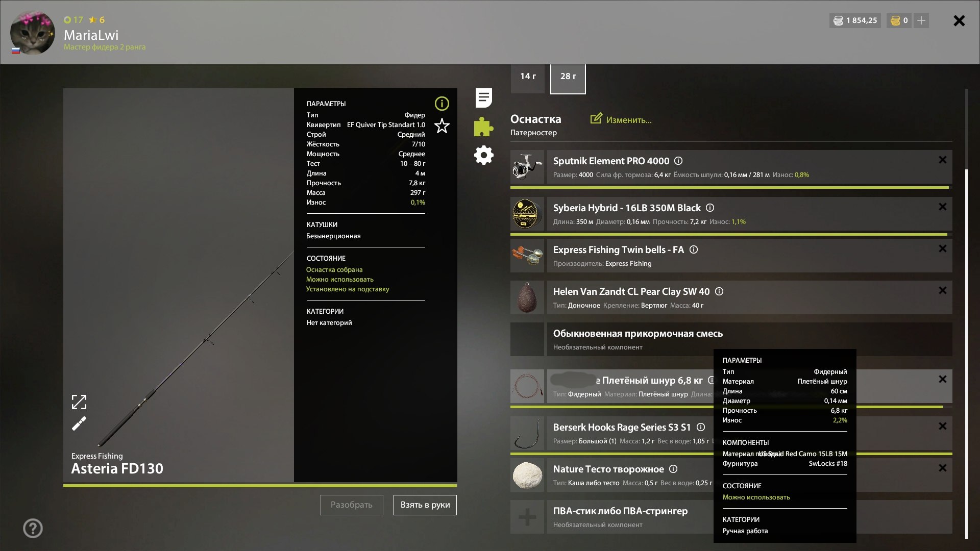Click the favorite star icon
Viewport: 980px width, 551px height.
[x=442, y=126]
